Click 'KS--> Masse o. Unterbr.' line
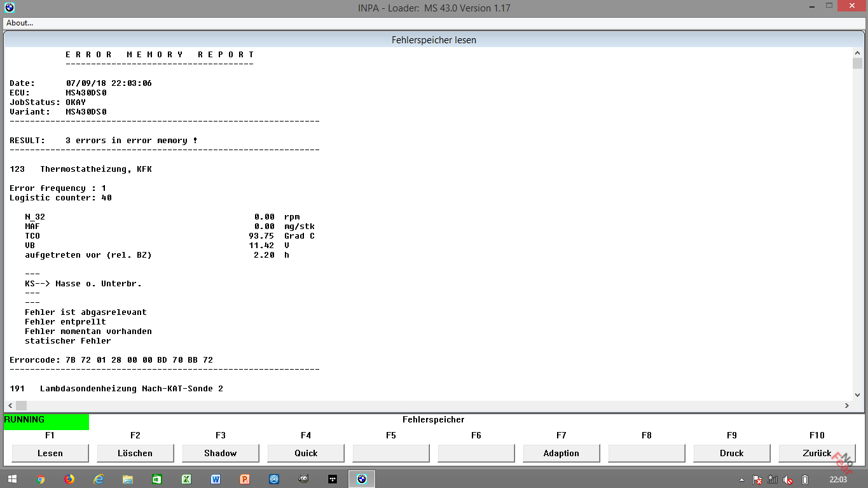Image resolution: width=868 pixels, height=488 pixels. coord(83,284)
